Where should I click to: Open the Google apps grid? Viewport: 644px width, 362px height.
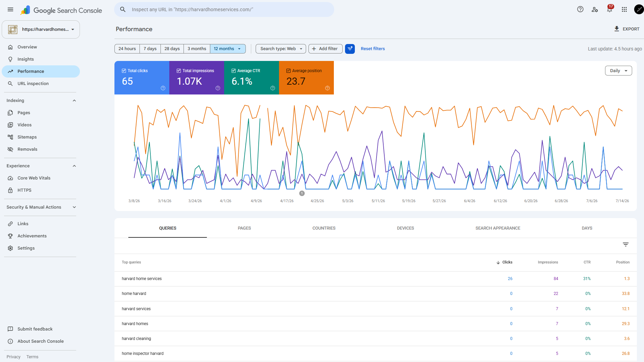click(624, 9)
